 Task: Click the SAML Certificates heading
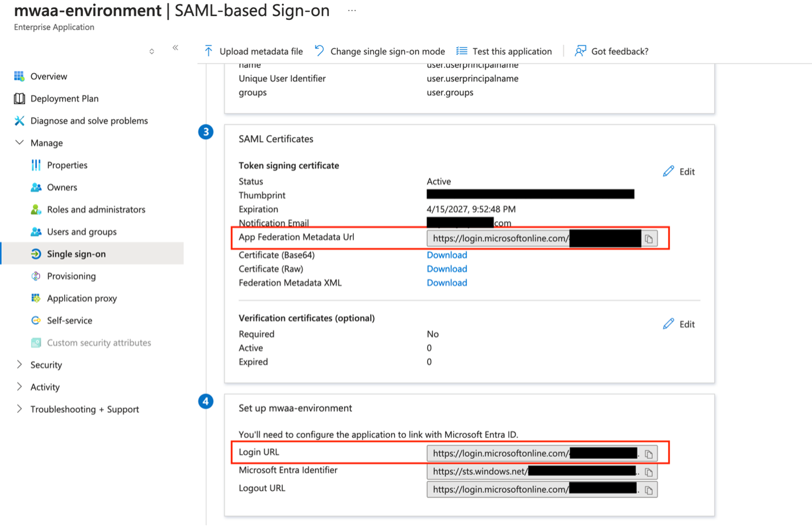276,139
